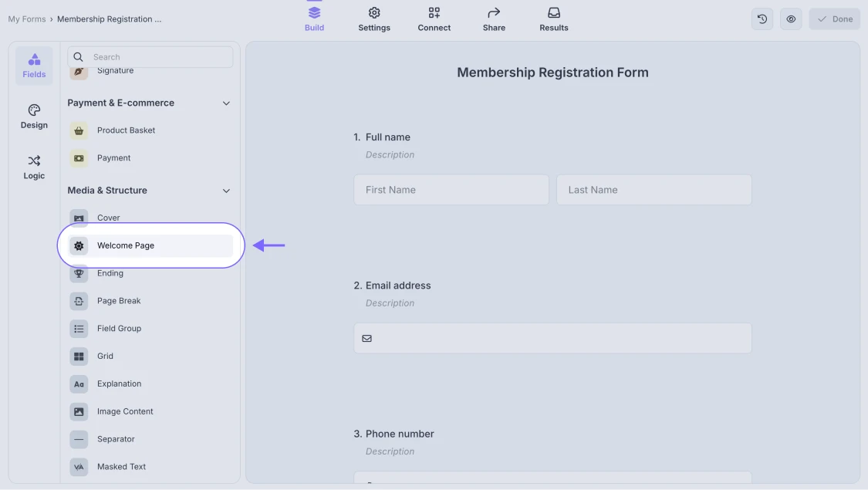Add the Cover field icon
868x490 pixels.
(x=79, y=218)
